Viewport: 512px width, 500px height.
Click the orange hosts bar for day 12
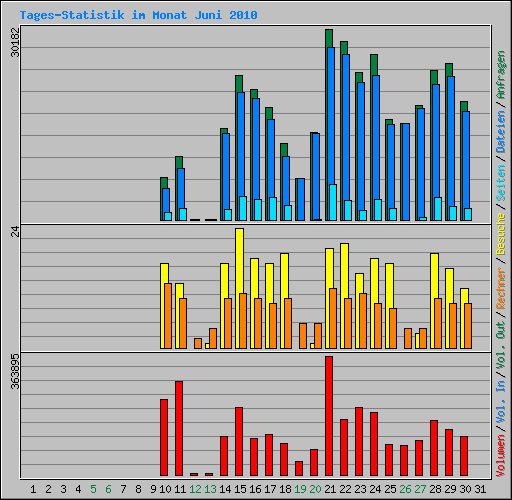[x=198, y=344]
